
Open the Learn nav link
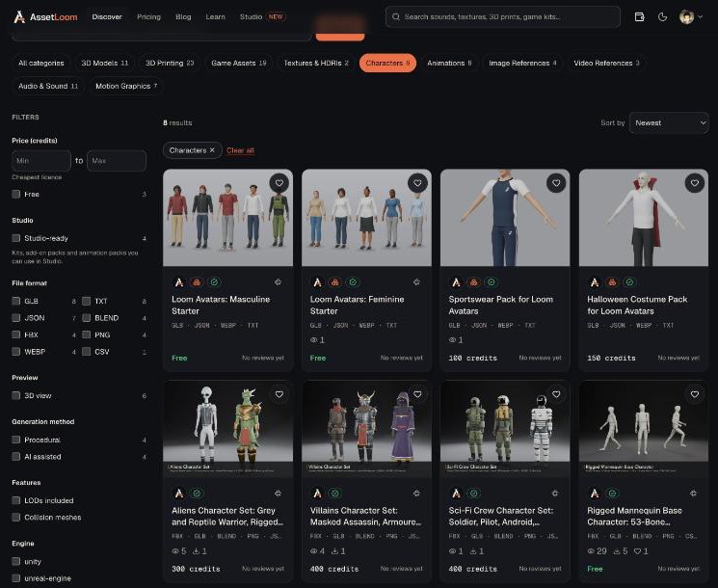tap(215, 17)
